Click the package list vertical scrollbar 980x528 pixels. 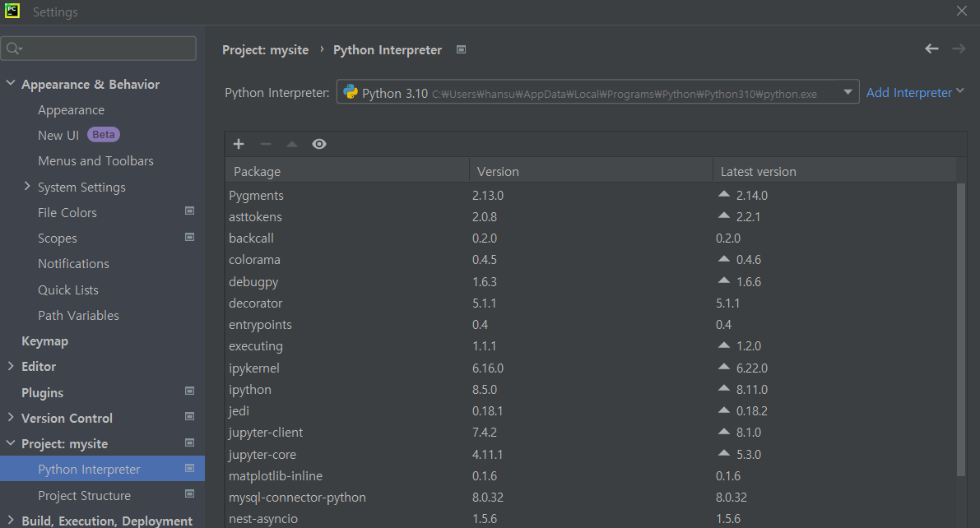tap(961, 329)
